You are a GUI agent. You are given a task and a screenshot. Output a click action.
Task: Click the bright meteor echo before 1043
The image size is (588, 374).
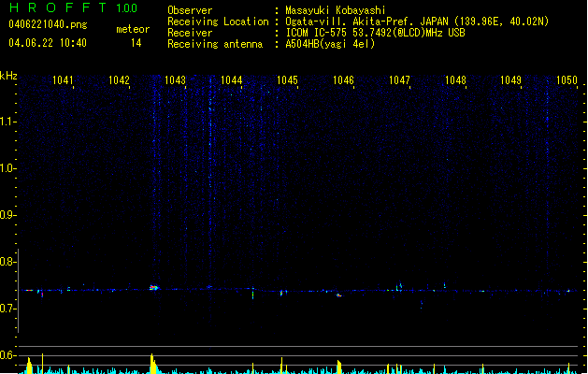click(153, 288)
